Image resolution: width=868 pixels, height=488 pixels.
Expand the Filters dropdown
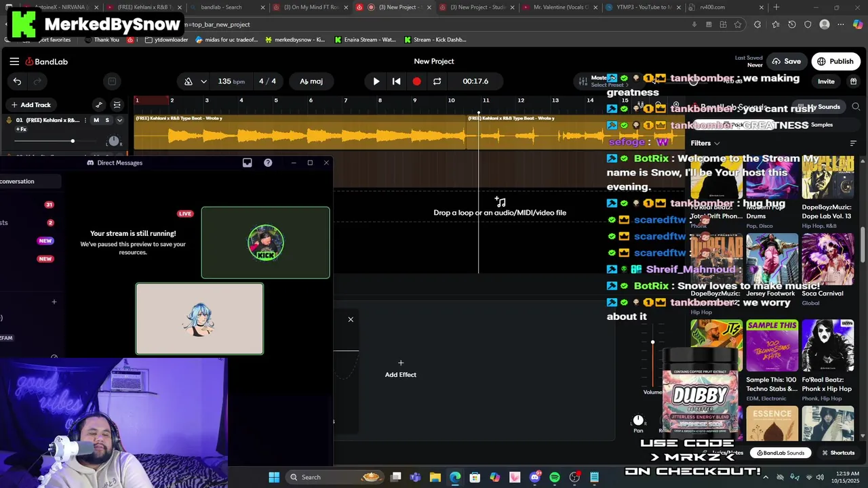705,144
